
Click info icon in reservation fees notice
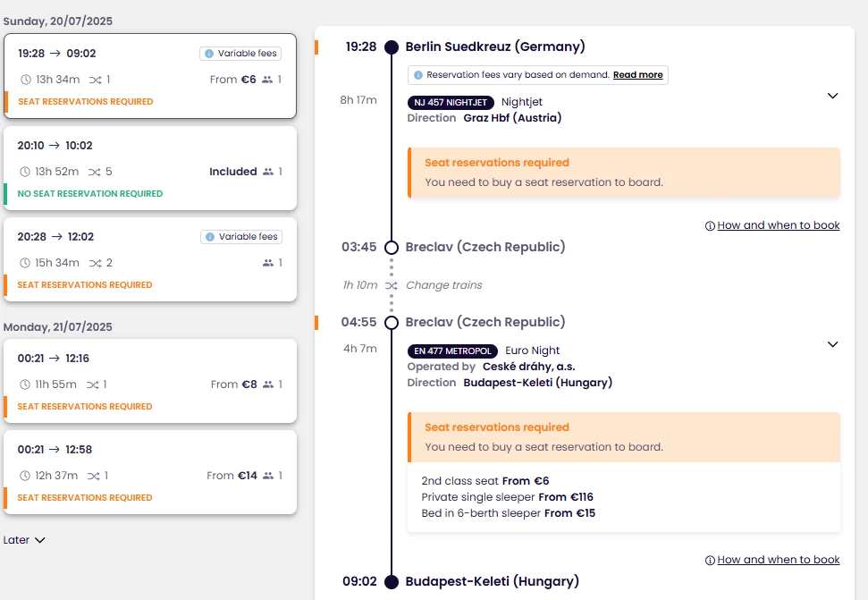point(418,75)
